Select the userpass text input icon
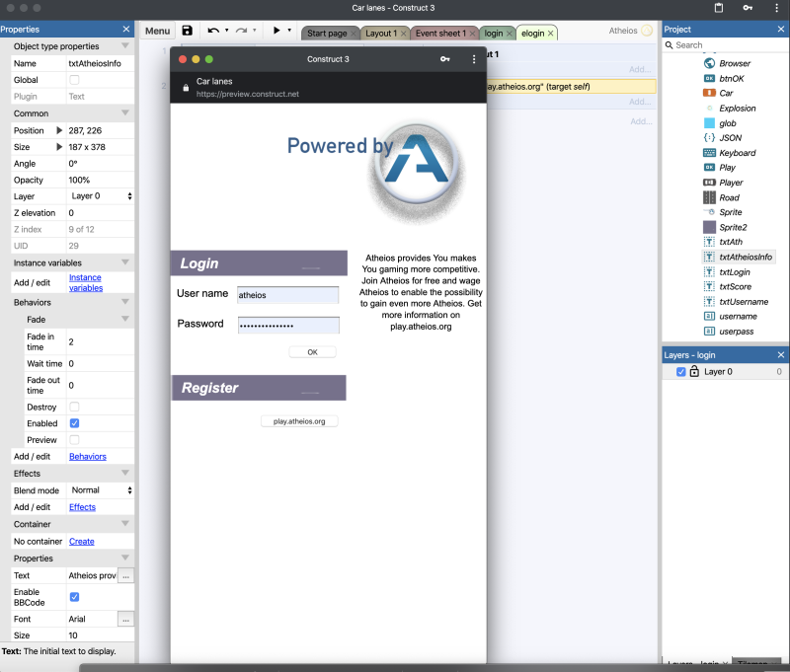Image resolution: width=790 pixels, height=672 pixels. pos(709,332)
